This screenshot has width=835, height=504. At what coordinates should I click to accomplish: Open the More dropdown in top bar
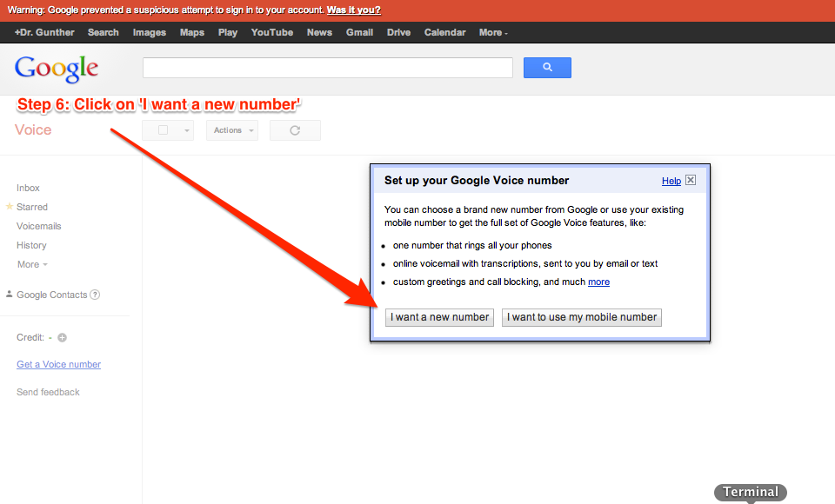[x=493, y=32]
